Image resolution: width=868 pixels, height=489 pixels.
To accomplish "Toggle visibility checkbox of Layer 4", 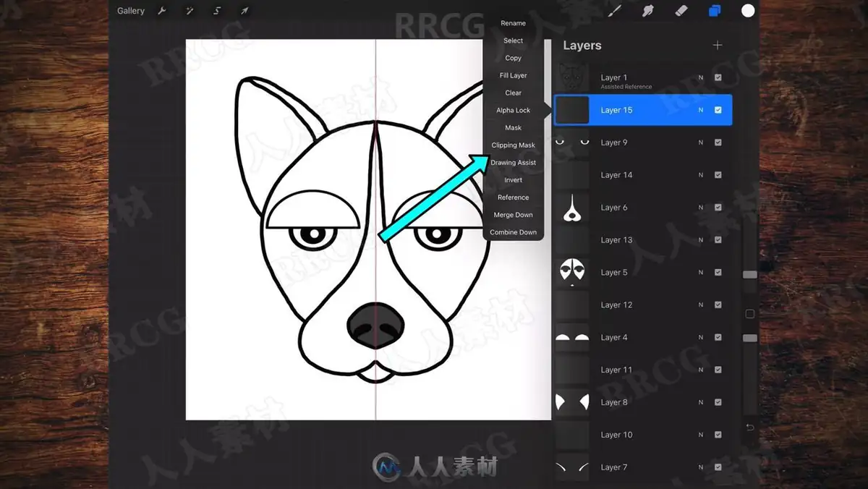I will tap(718, 337).
